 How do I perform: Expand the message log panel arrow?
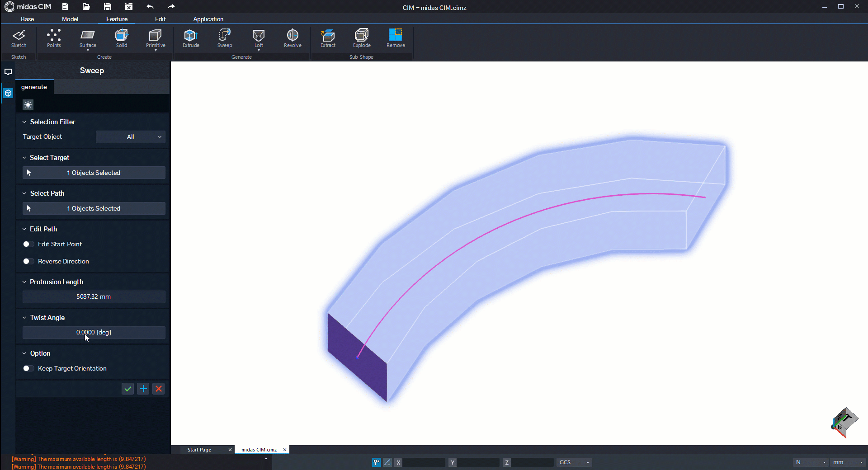(266, 459)
